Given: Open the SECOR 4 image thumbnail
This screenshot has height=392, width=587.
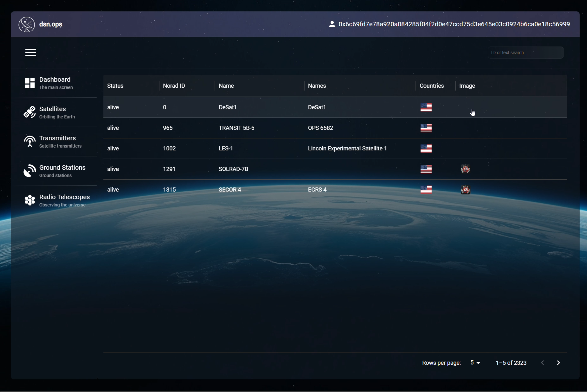Looking at the screenshot, I should click(465, 190).
